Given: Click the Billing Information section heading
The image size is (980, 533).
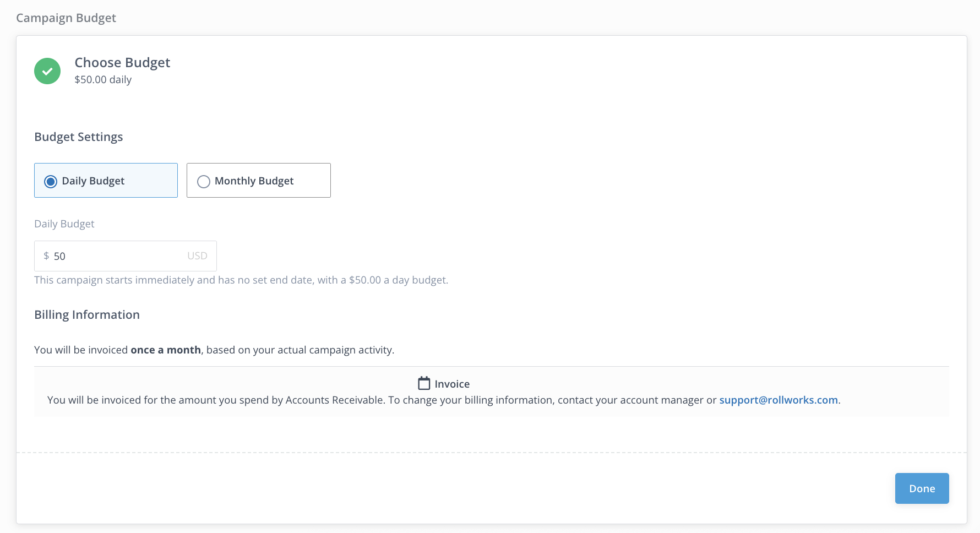Looking at the screenshot, I should click(x=87, y=315).
